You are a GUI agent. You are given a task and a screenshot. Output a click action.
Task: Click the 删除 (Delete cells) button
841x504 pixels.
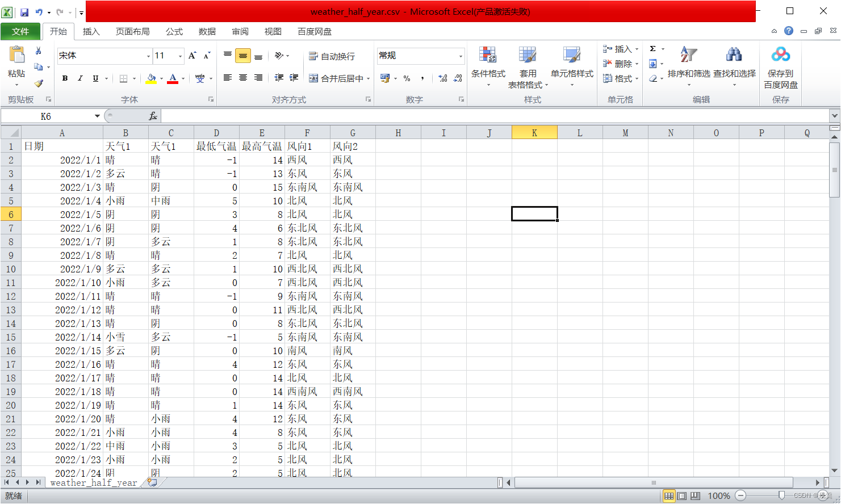[x=620, y=64]
